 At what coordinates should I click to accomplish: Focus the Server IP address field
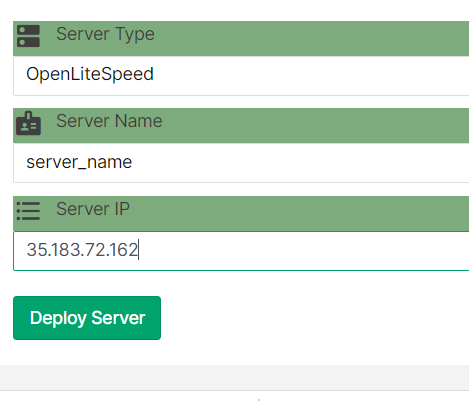click(x=241, y=251)
